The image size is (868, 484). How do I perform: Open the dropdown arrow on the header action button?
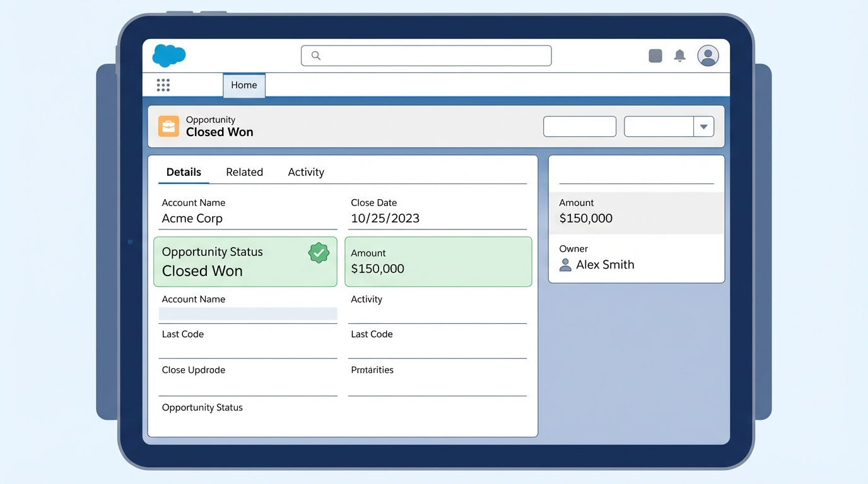(x=704, y=126)
